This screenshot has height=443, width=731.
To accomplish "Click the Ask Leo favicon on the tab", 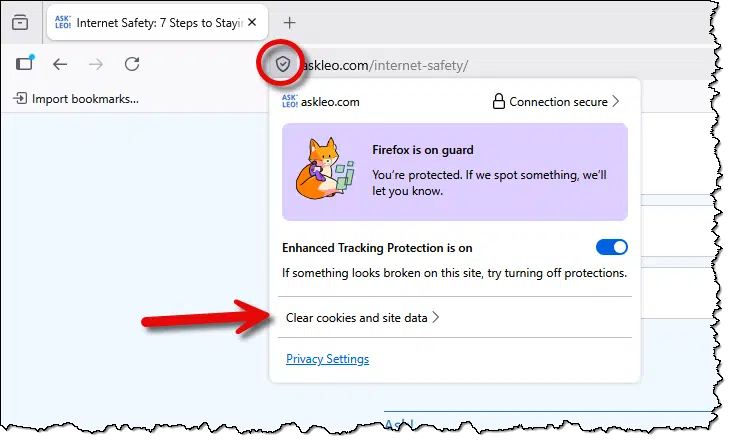I will click(61, 21).
